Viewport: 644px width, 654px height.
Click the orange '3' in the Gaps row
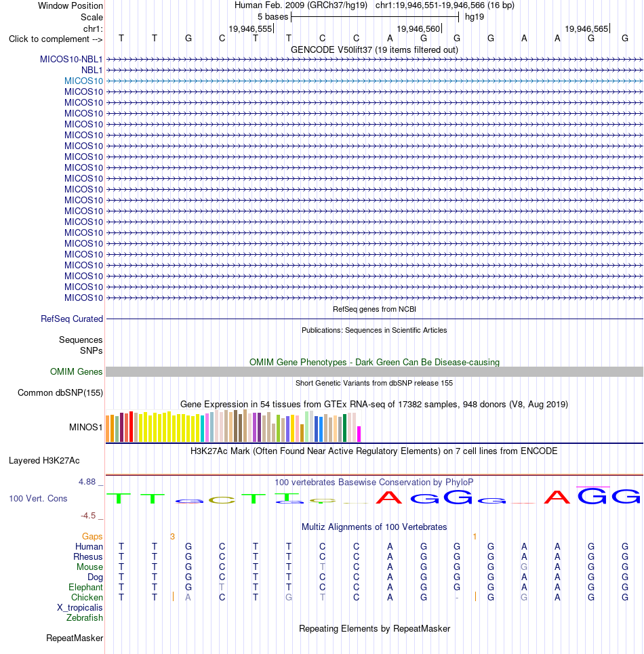point(172,536)
